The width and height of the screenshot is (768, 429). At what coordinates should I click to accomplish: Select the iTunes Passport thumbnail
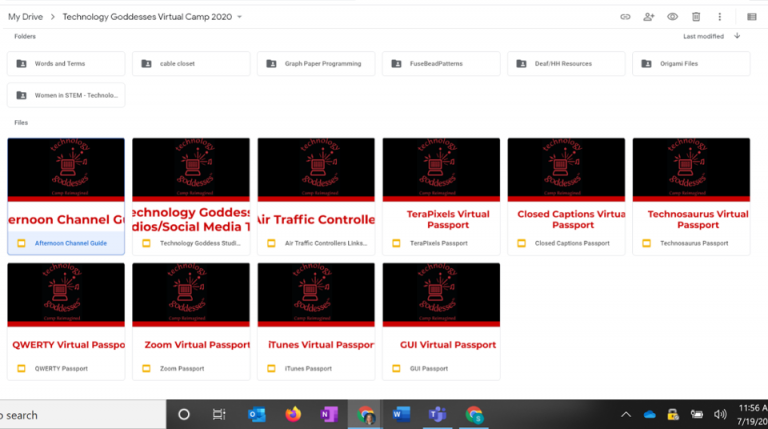316,310
